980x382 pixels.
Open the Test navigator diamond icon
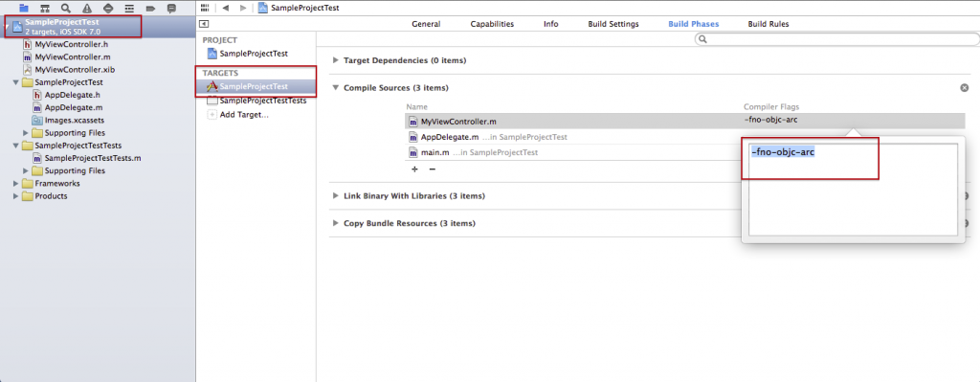point(107,8)
